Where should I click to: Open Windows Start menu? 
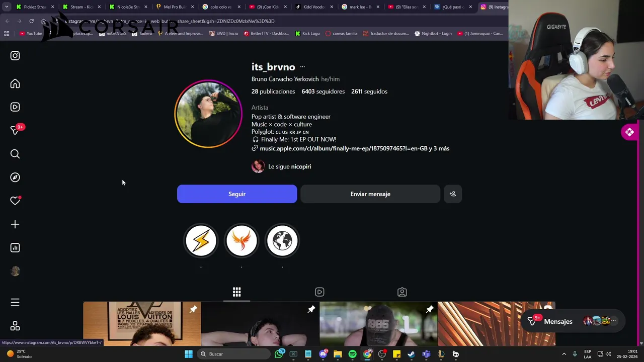click(x=189, y=354)
